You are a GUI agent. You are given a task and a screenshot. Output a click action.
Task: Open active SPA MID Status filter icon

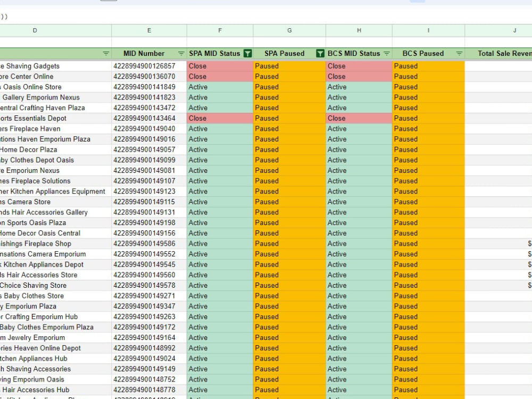pos(248,54)
